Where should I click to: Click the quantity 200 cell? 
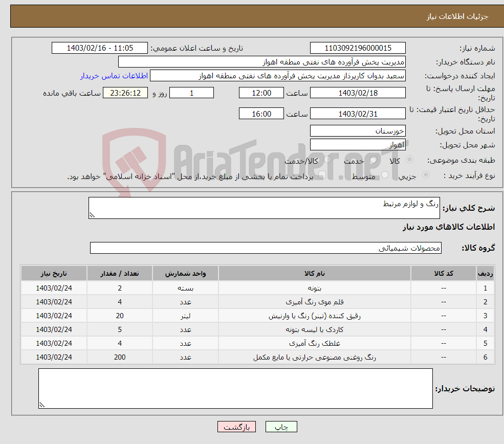[x=120, y=357]
